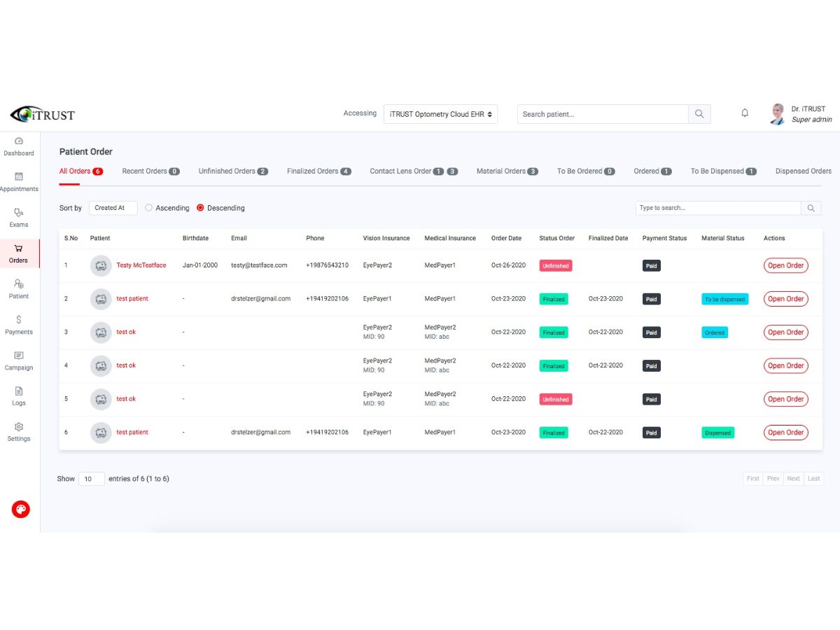Click the Type to search field

718,208
